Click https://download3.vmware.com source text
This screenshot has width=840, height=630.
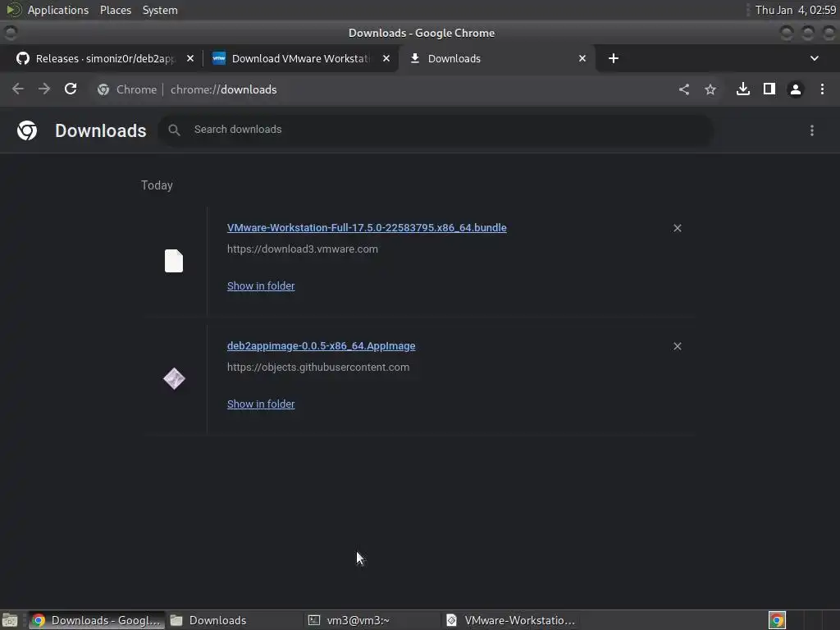[303, 249]
